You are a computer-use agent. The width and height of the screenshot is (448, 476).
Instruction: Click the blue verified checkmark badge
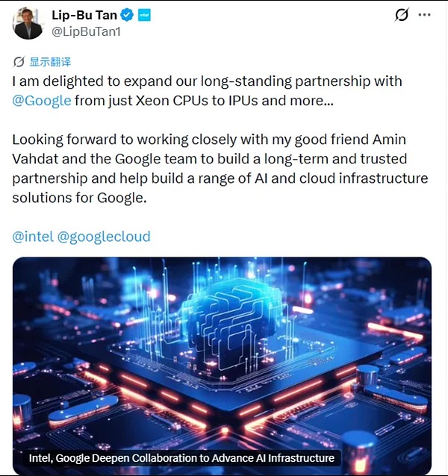click(128, 15)
